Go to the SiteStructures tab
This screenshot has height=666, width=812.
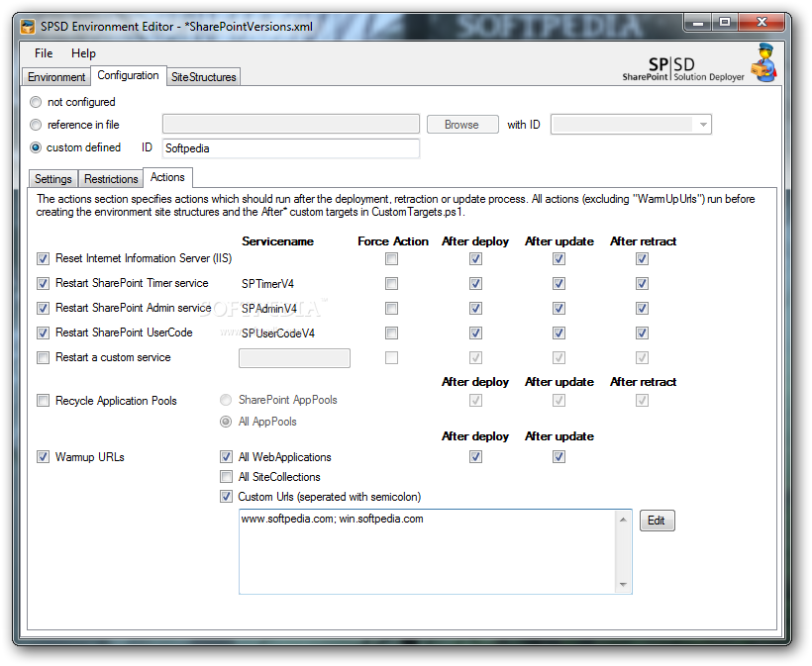click(x=204, y=77)
